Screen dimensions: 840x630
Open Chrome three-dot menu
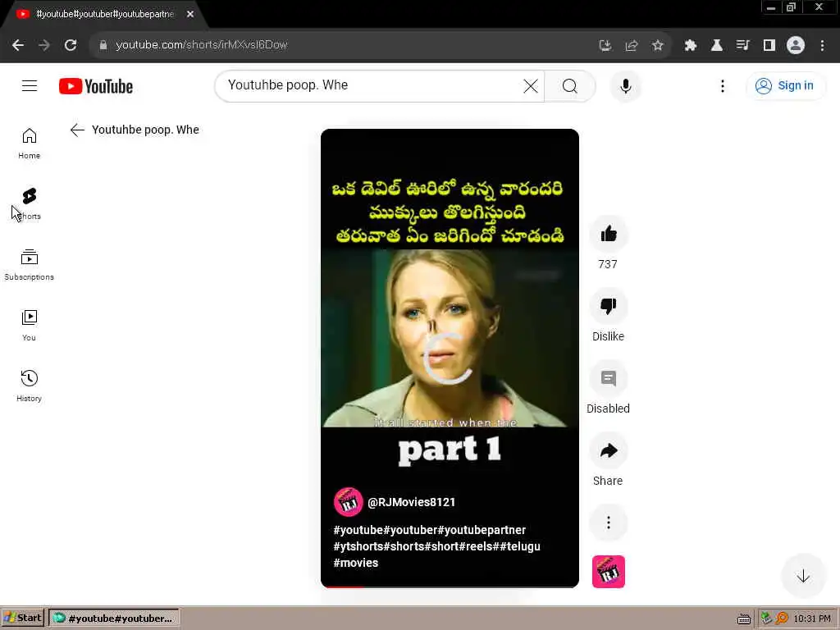822,46
